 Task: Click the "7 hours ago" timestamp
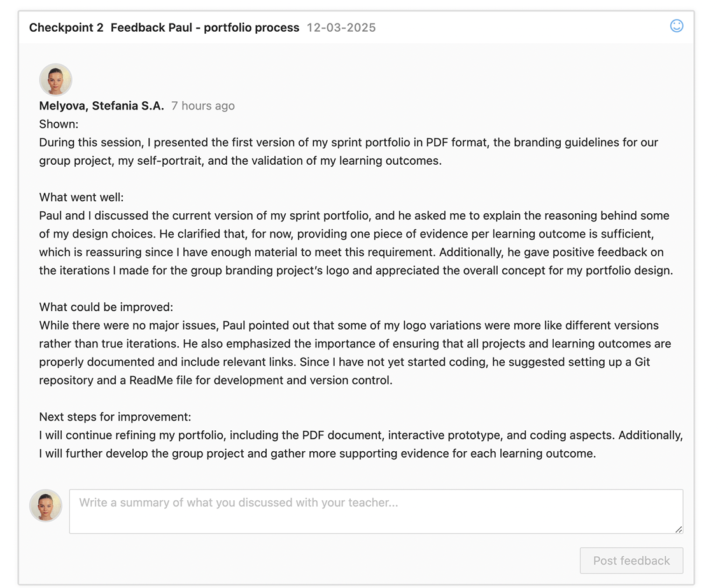point(202,106)
